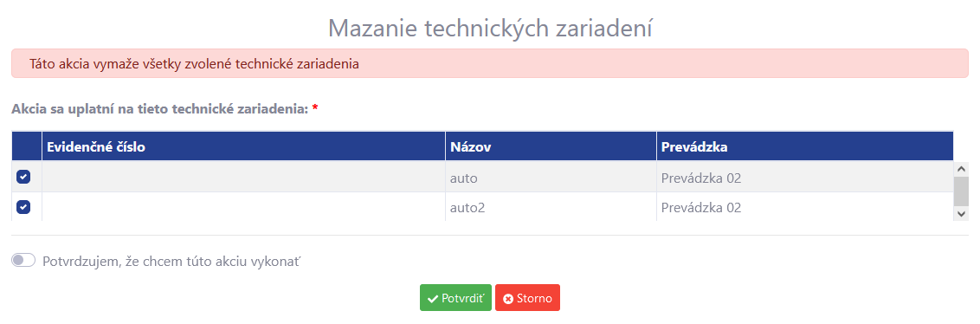Click the X icon in the Storno button
Viewport: 980px width, 324px height.
coord(508,299)
